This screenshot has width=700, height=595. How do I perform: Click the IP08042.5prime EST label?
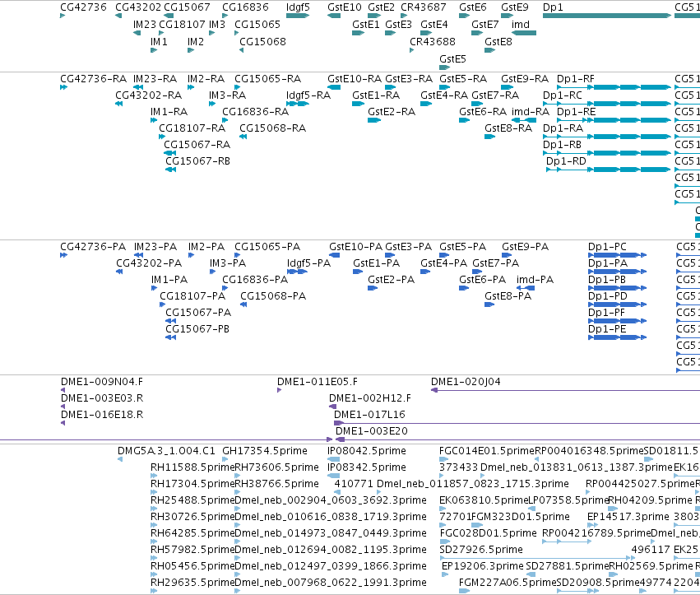click(x=367, y=451)
